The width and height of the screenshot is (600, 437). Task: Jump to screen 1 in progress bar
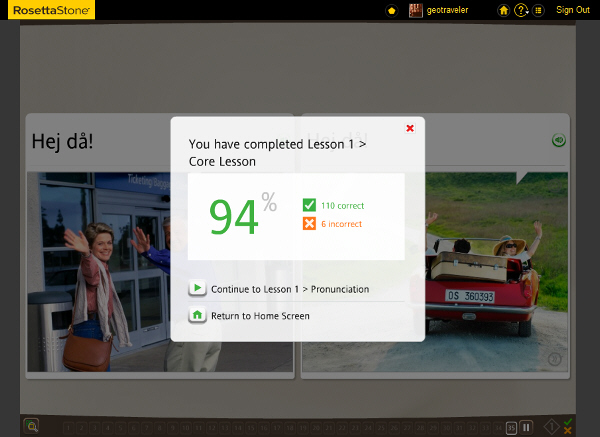click(68, 428)
